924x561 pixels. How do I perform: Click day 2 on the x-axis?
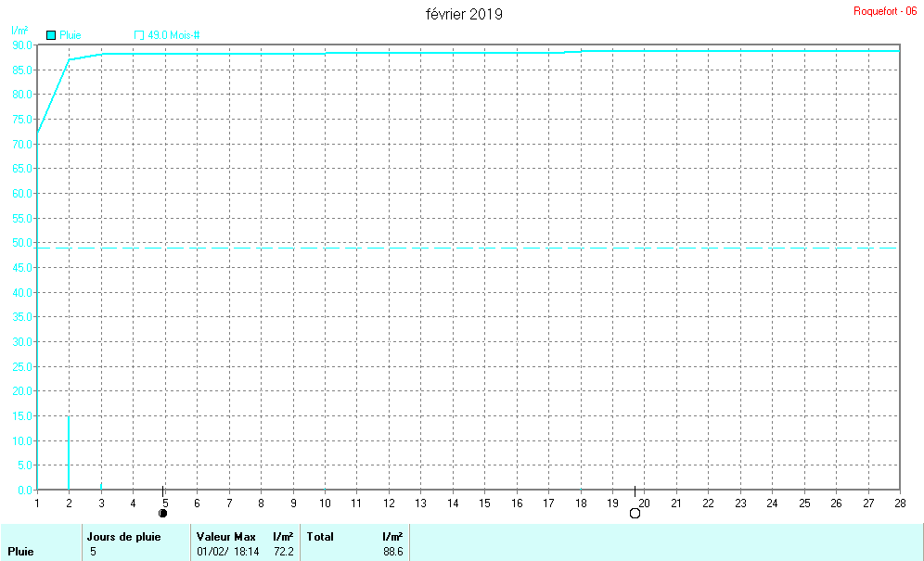[x=69, y=504]
